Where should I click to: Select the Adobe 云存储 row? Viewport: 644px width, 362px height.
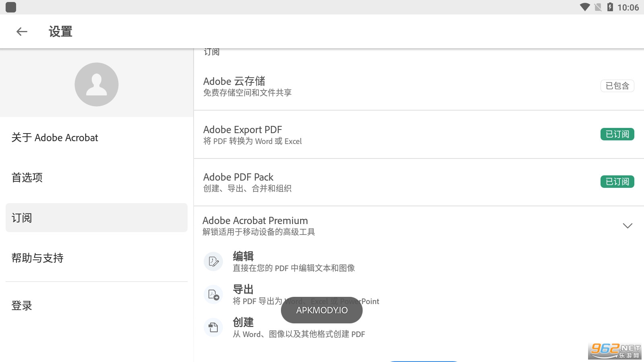click(x=362, y=86)
